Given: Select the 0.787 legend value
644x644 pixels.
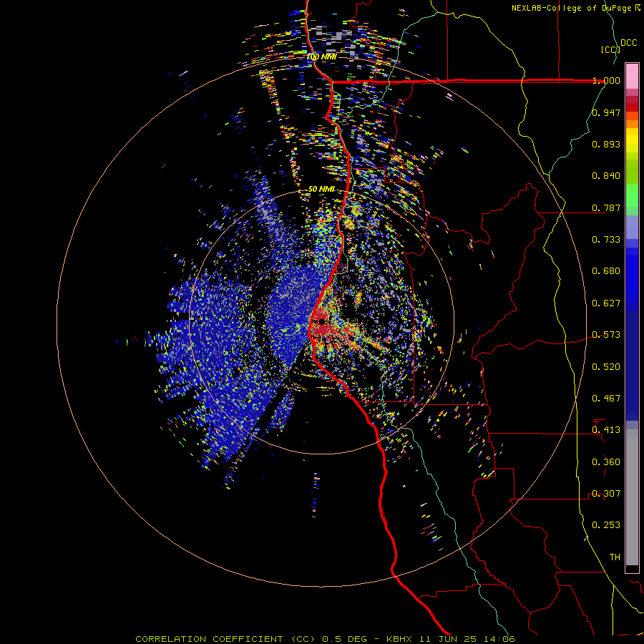Looking at the screenshot, I should [606, 208].
